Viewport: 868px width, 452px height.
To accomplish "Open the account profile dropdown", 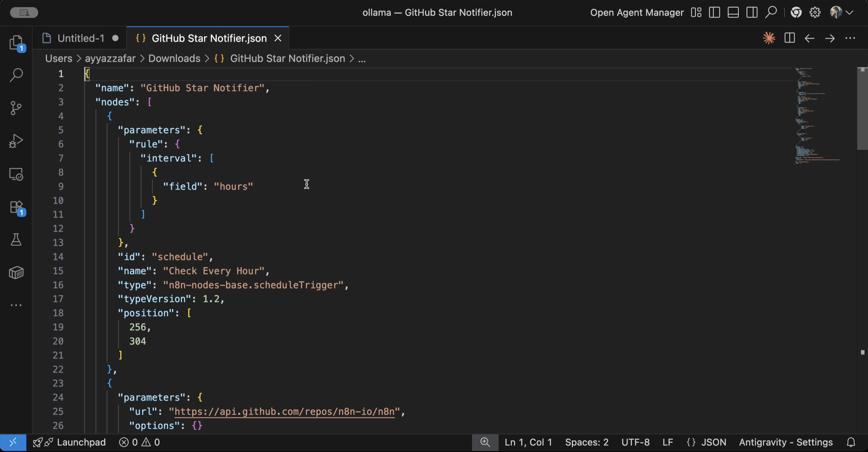I will 841,12.
